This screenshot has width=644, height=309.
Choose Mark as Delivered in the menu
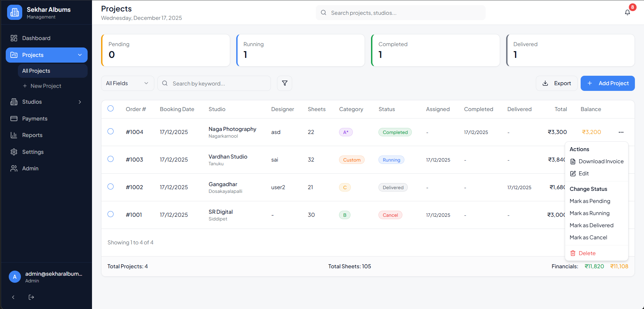pyautogui.click(x=591, y=226)
